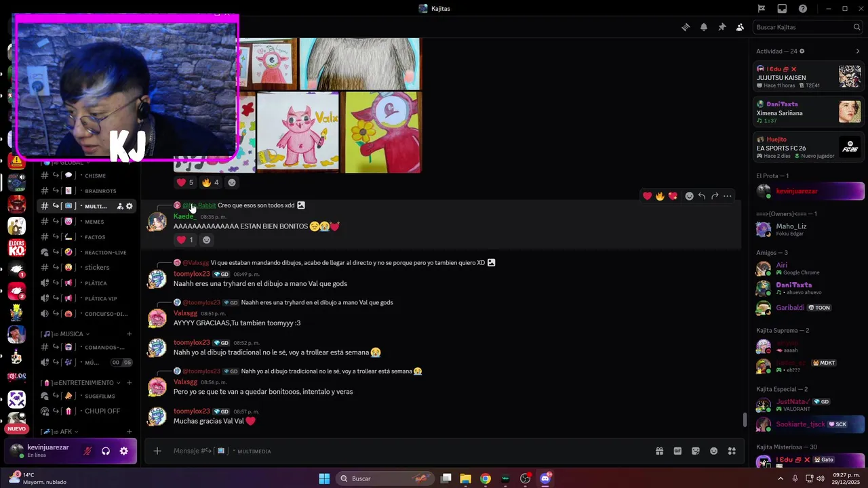Open the sticker picker
The width and height of the screenshot is (868, 488).
[x=696, y=451]
